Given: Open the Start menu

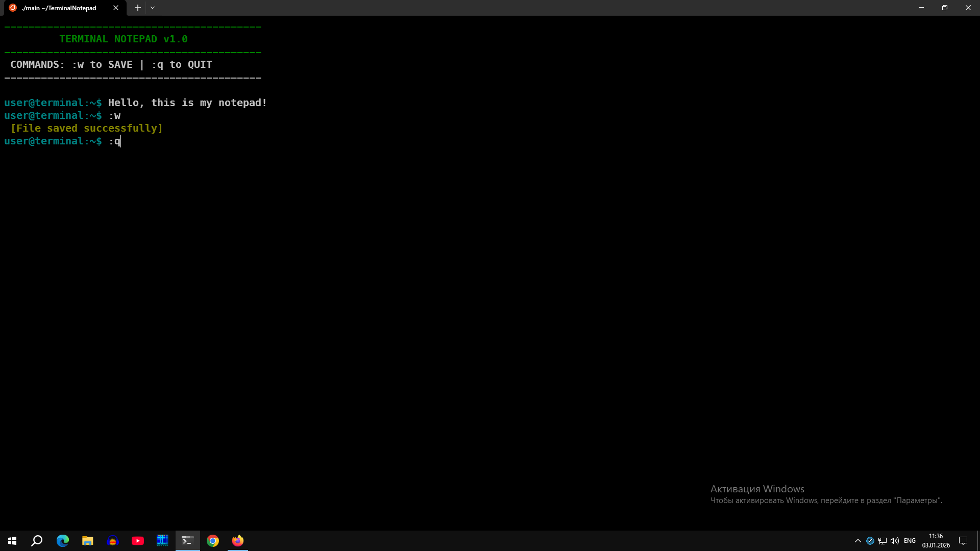Looking at the screenshot, I should pyautogui.click(x=11, y=540).
